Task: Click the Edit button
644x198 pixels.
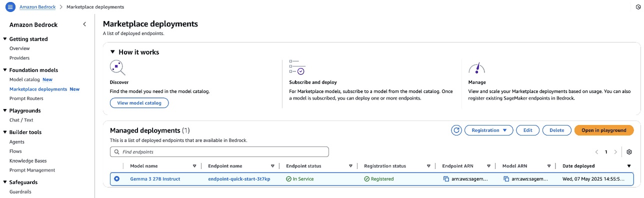Action: (x=527, y=130)
